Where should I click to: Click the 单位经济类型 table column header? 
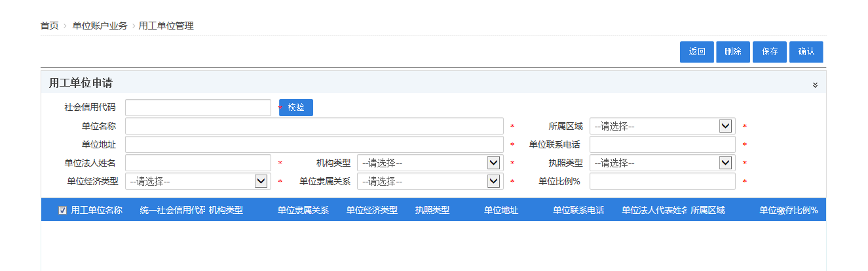[x=372, y=210]
